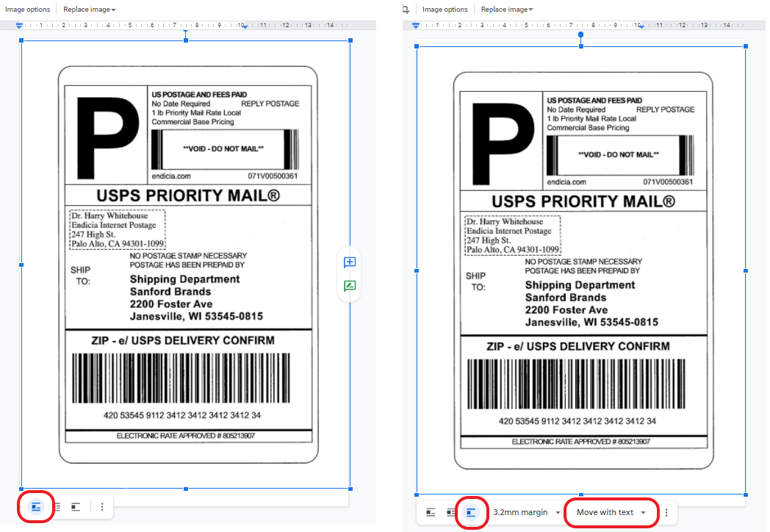
Task: Click the crop icon above the right panel
Action: [x=405, y=9]
